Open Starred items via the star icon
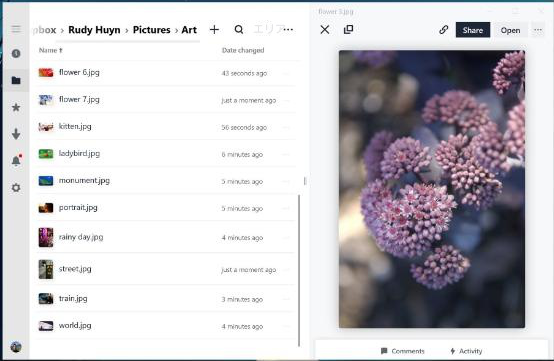The height and width of the screenshot is (361, 554). point(16,107)
